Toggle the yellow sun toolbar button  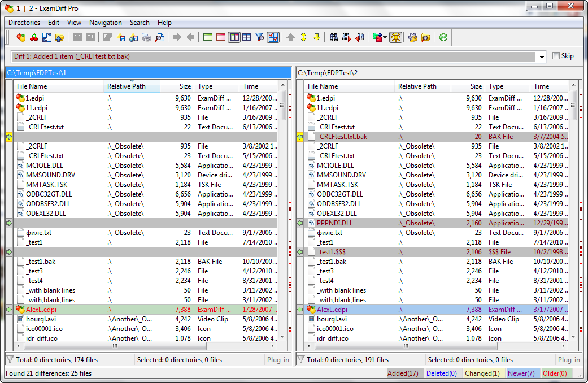click(x=395, y=37)
